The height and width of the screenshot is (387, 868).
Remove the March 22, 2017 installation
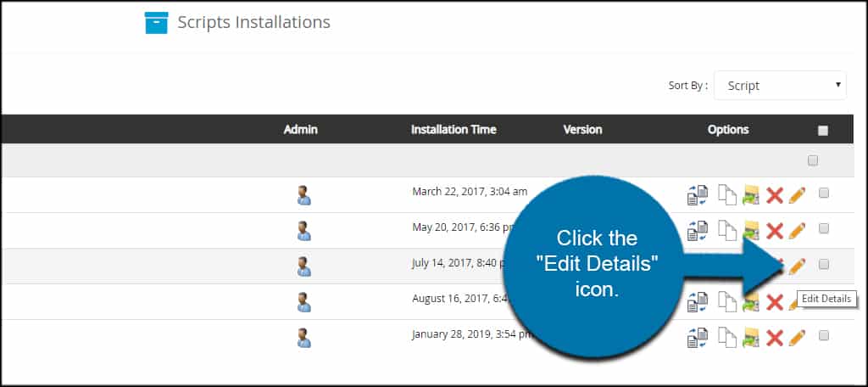[x=775, y=195]
